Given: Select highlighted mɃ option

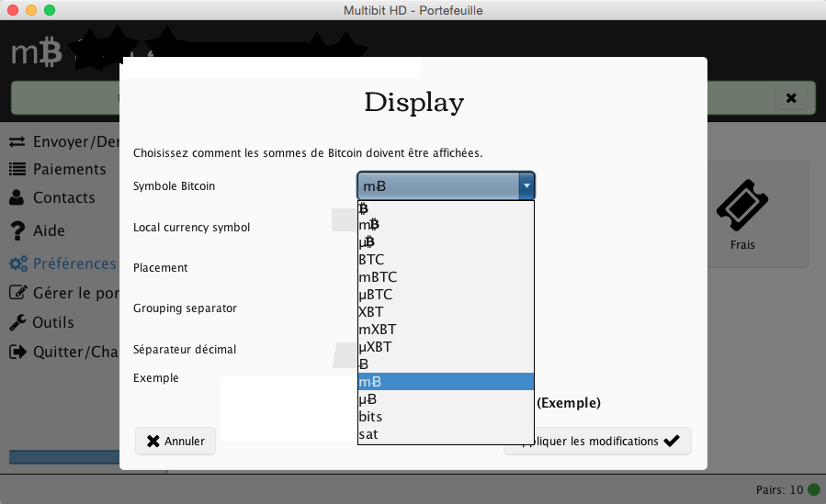Looking at the screenshot, I should 446,381.
